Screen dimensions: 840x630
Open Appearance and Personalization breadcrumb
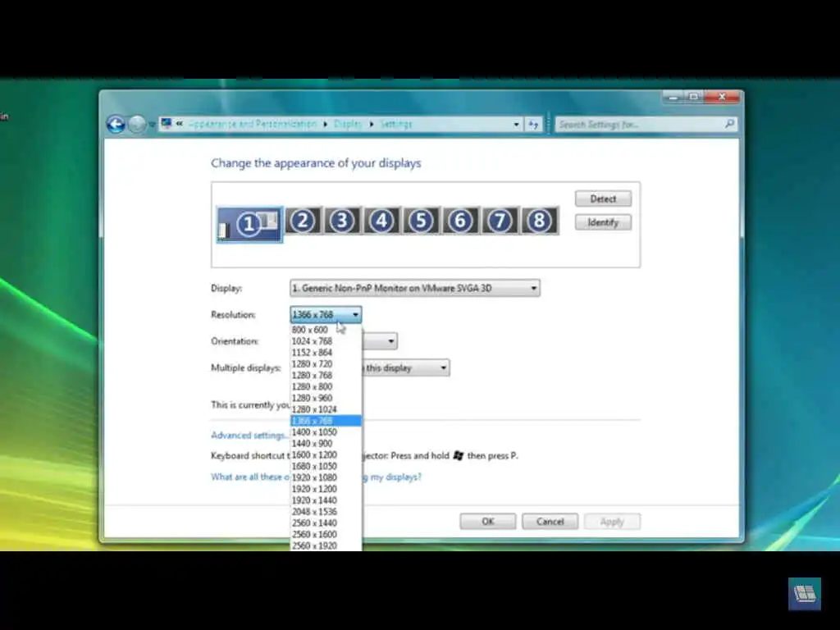pos(253,125)
